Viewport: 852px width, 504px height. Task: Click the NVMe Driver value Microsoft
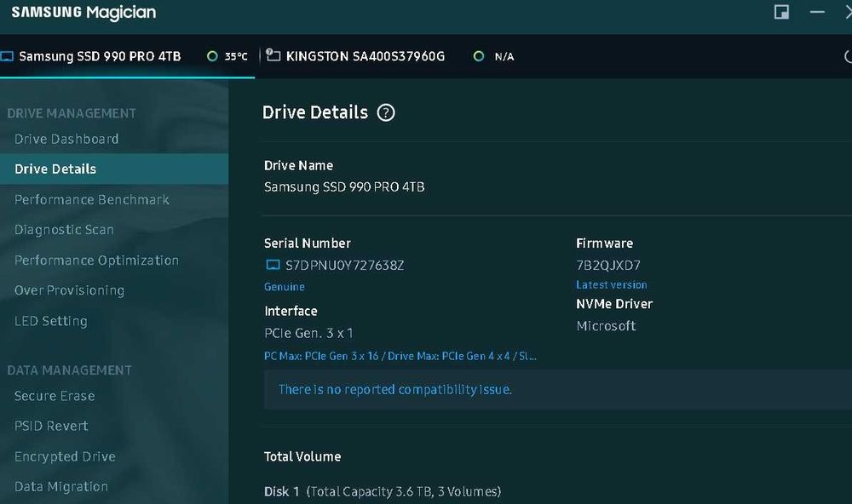pyautogui.click(x=606, y=326)
